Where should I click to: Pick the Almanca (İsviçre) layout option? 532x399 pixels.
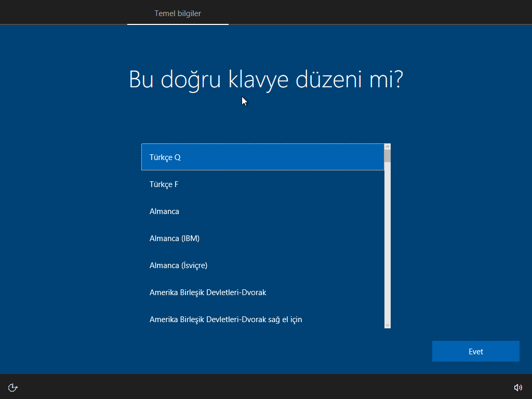[262, 265]
